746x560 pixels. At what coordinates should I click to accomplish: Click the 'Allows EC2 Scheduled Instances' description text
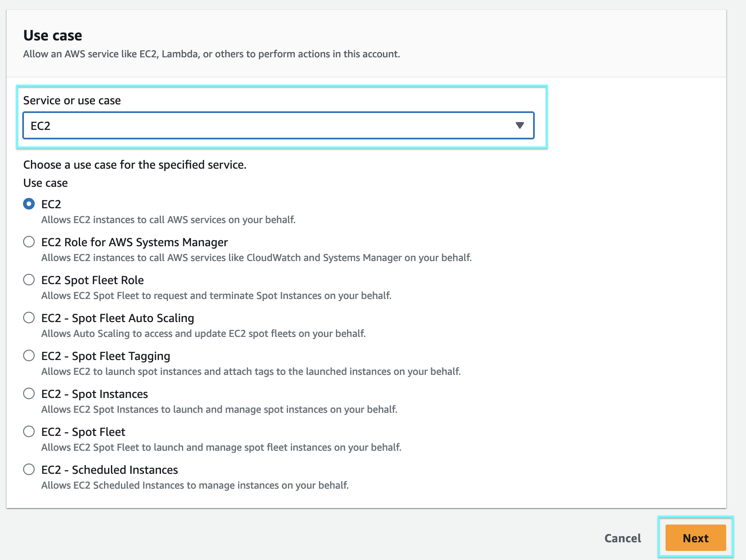coord(195,485)
